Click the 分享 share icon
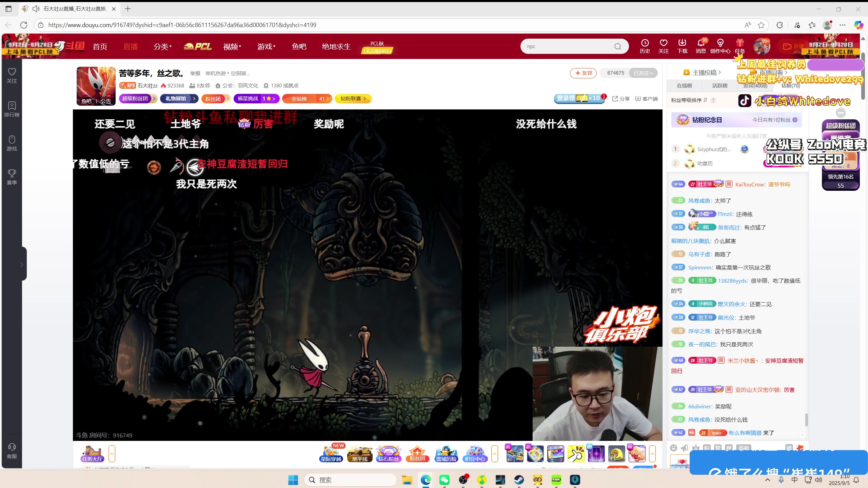Screen dimensions: 868x488 [x=621, y=99]
